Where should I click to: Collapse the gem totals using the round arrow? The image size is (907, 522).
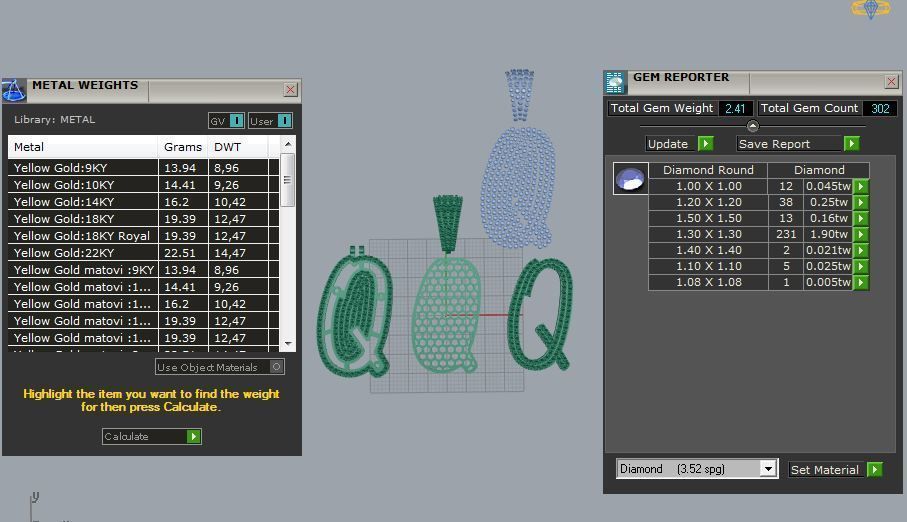tap(753, 126)
